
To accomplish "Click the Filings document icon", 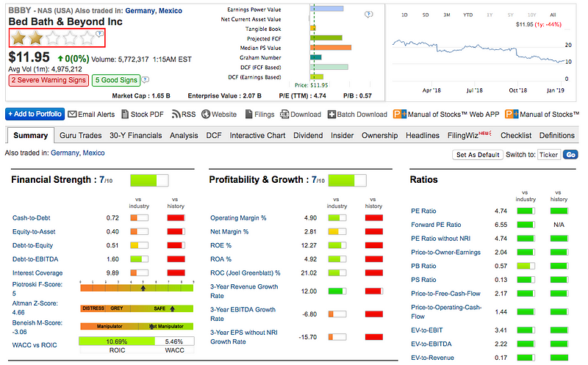I will (x=248, y=115).
